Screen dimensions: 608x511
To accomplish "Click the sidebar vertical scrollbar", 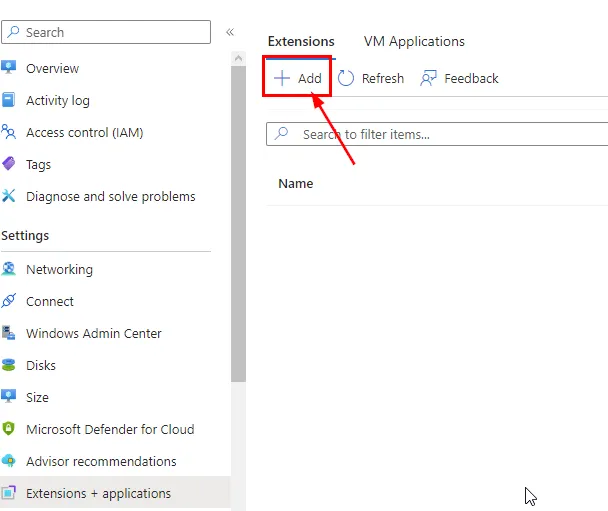I will click(x=238, y=220).
